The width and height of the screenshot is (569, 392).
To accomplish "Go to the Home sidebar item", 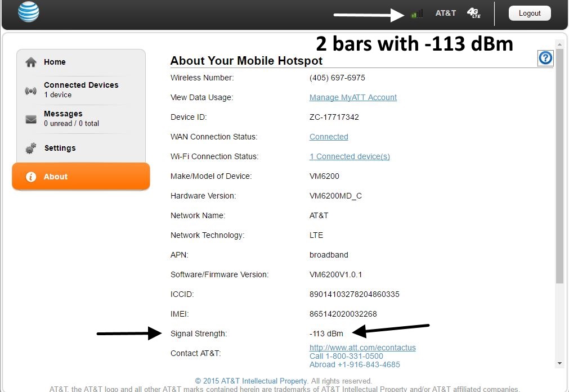I will point(55,62).
